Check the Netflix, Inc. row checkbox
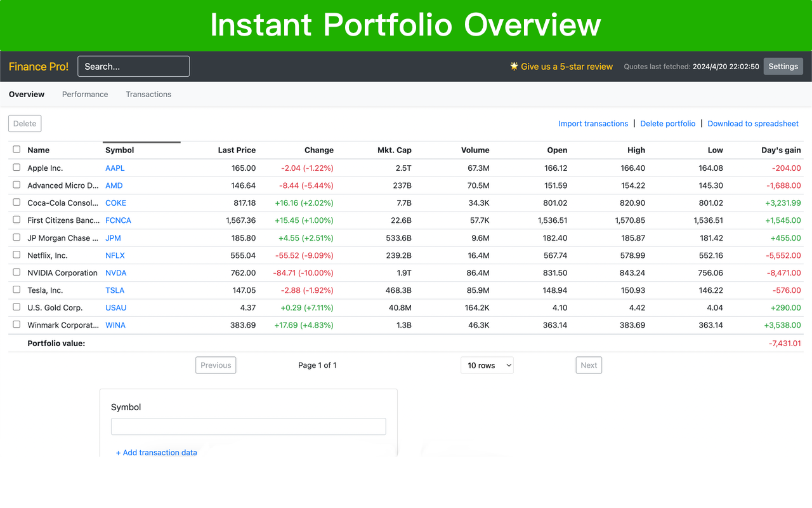This screenshot has height=508, width=812. point(16,255)
